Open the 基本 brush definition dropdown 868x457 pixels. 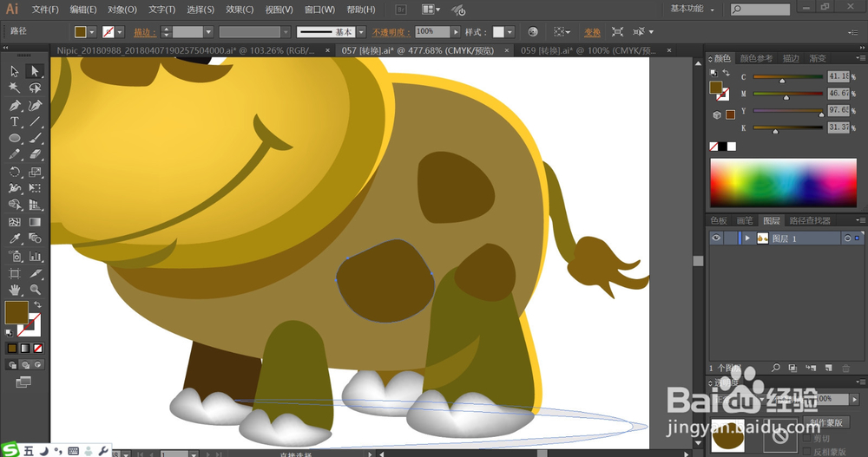tap(361, 32)
